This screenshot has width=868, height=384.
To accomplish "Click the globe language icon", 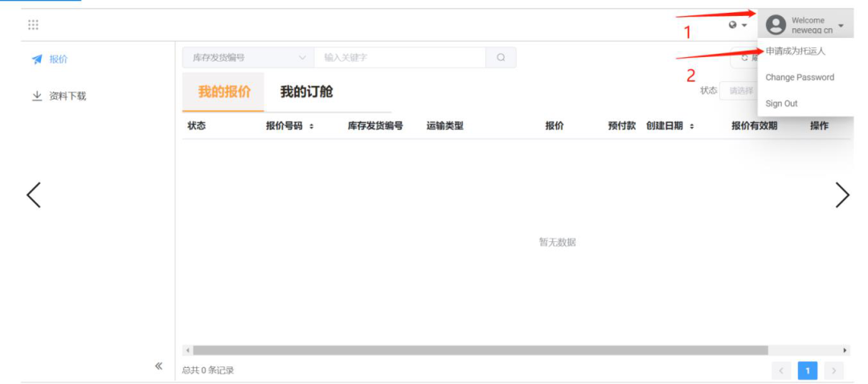I will [734, 25].
